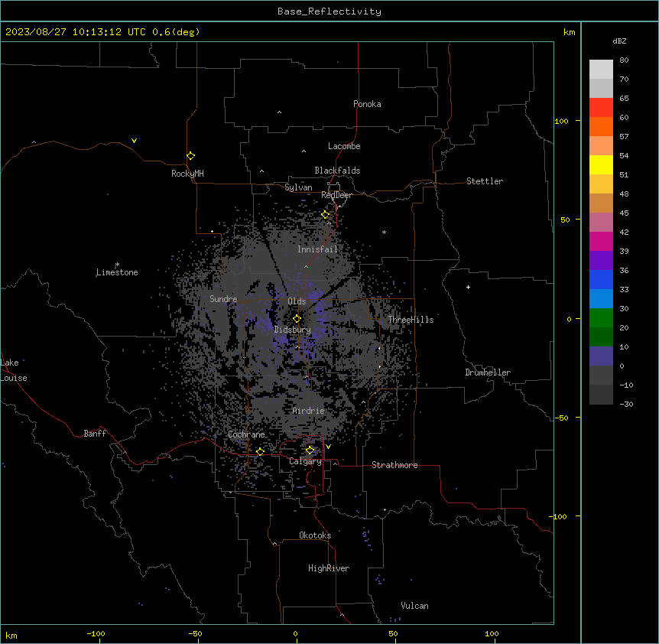Click the green 30 dBZ legend swatch
The width and height of the screenshot is (659, 644).
coord(601,318)
